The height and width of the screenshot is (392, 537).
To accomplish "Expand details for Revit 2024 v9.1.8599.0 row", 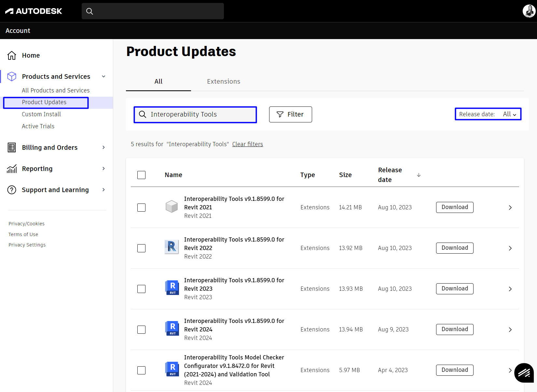I will 510,329.
